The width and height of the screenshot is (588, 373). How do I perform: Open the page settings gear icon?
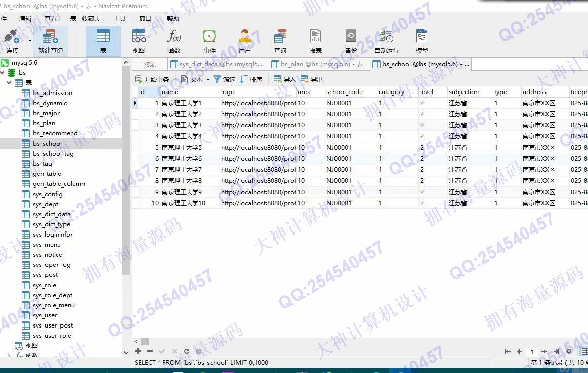[569, 351]
